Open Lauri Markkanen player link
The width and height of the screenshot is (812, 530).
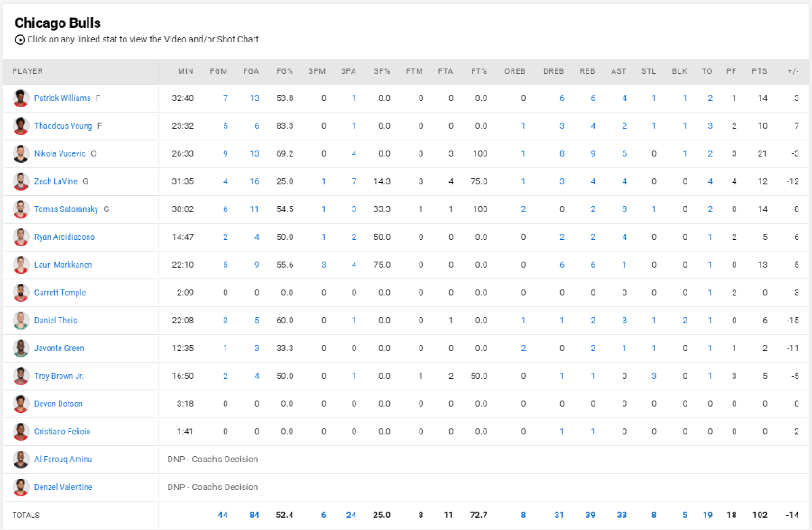63,265
